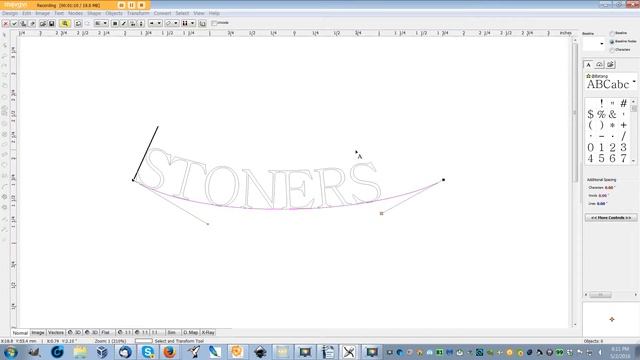Switch to the X-Ray view tab
Image resolution: width=640 pixels, height=360 pixels.
coord(208,333)
